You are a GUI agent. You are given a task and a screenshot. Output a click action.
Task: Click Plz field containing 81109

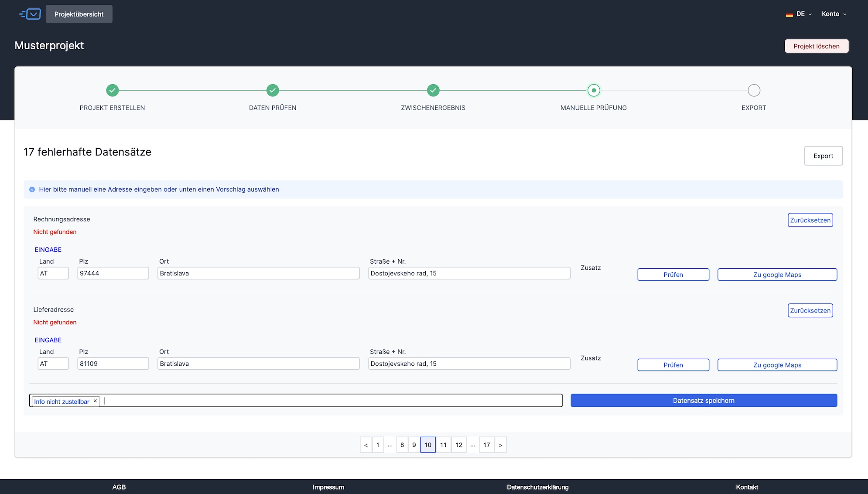coord(113,364)
